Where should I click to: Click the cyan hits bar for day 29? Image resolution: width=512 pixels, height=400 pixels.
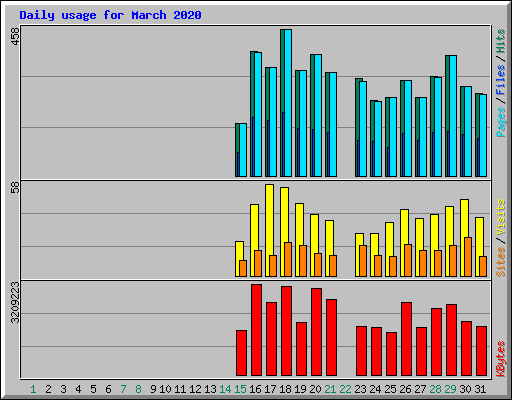453,116
